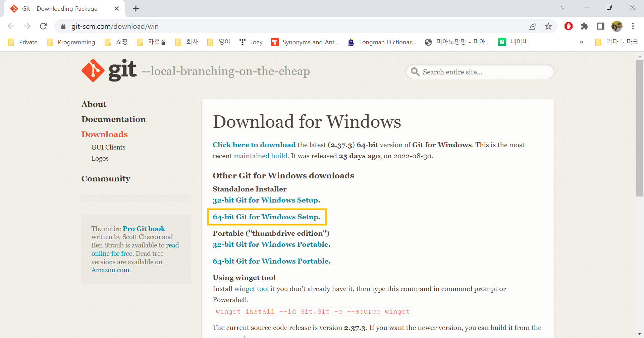Open the 회사 bookmark folder
The image size is (644, 338).
[187, 42]
